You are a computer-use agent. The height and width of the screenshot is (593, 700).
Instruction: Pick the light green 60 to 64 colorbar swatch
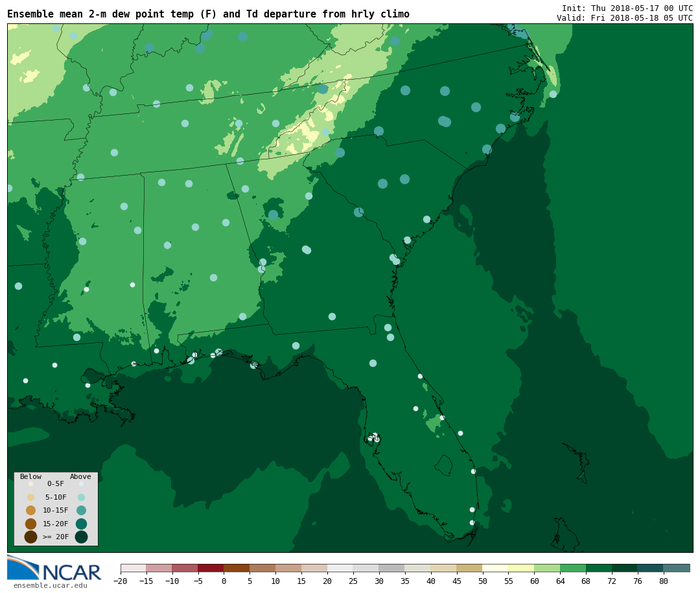click(548, 568)
